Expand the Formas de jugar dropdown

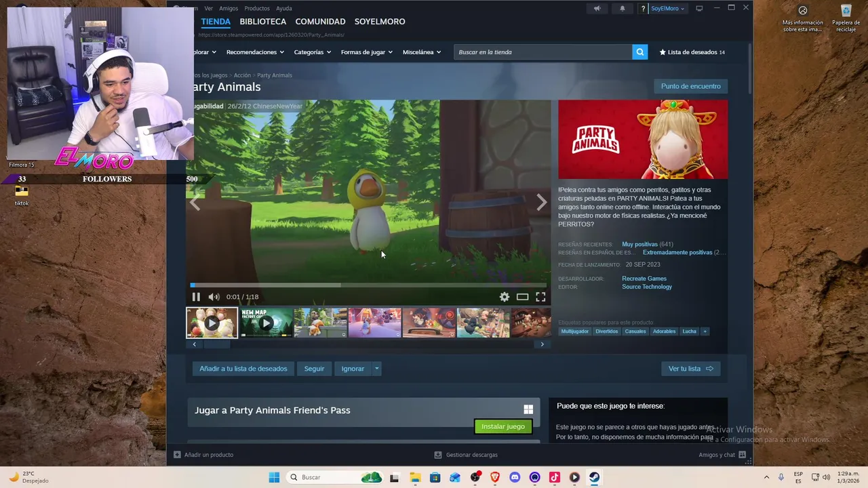[368, 52]
